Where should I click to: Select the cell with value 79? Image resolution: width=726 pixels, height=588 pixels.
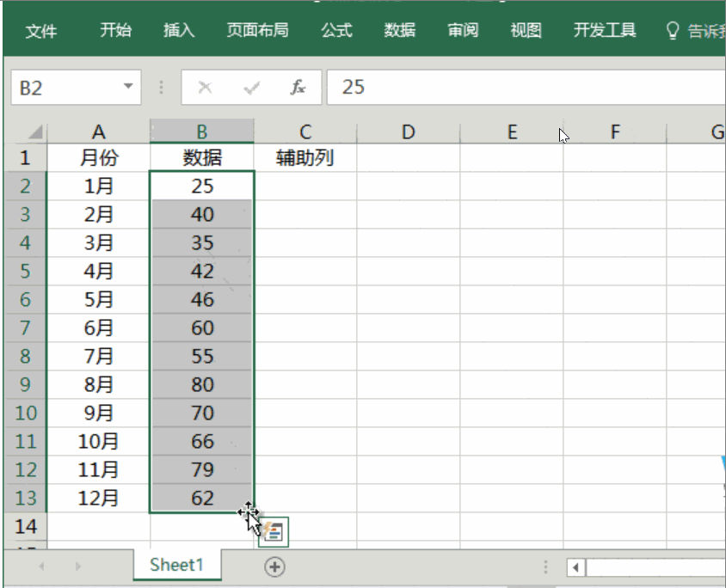(x=202, y=469)
